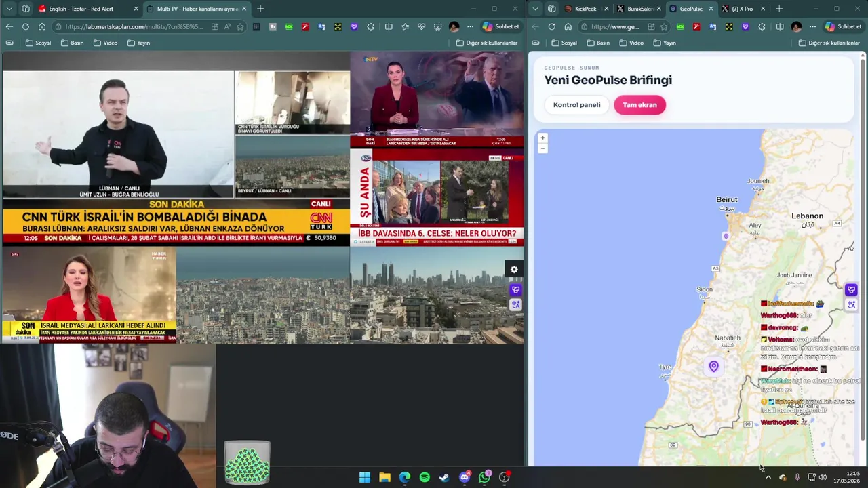Open Diğer sık kullanılanlar folder in left browser

click(487, 43)
